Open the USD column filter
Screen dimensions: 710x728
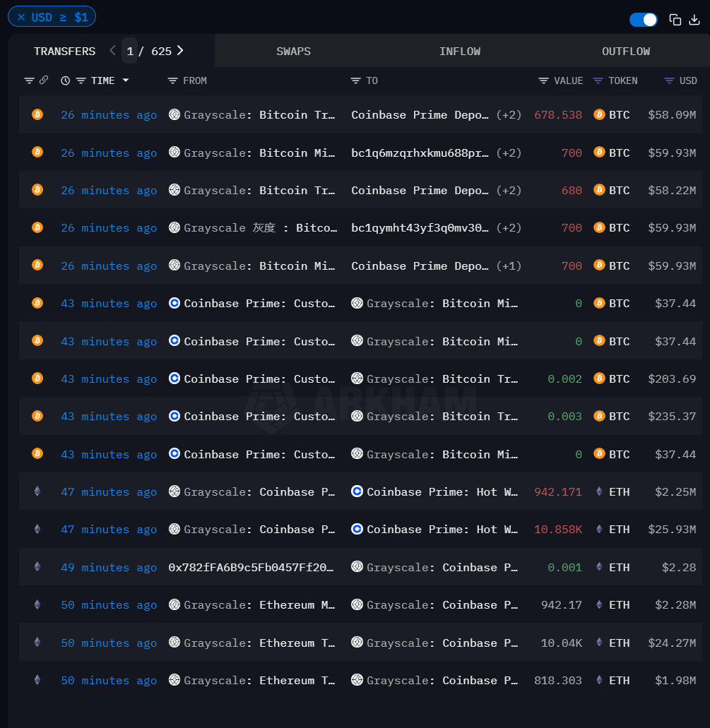click(668, 80)
